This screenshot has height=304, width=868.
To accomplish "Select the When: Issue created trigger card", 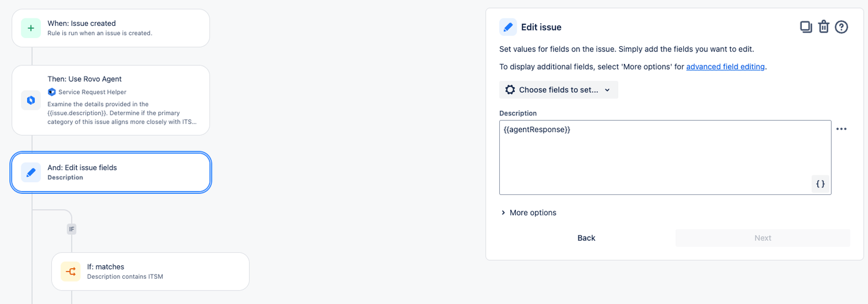I will tap(111, 28).
